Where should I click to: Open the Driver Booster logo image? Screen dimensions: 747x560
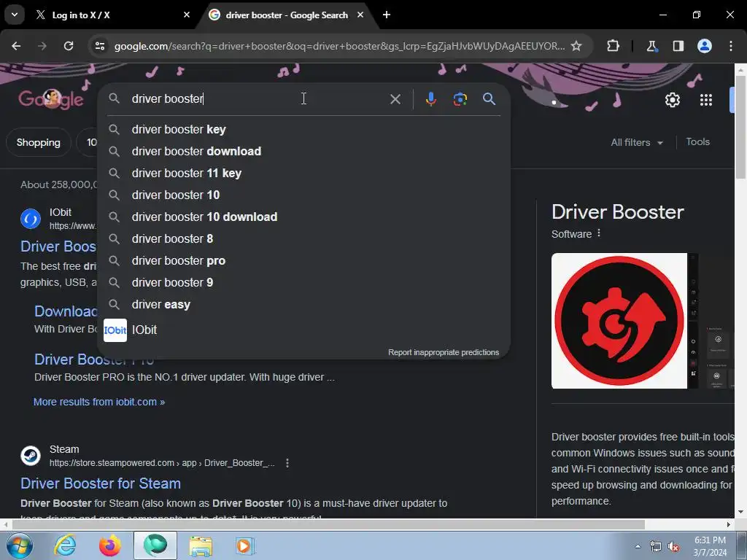coord(619,321)
